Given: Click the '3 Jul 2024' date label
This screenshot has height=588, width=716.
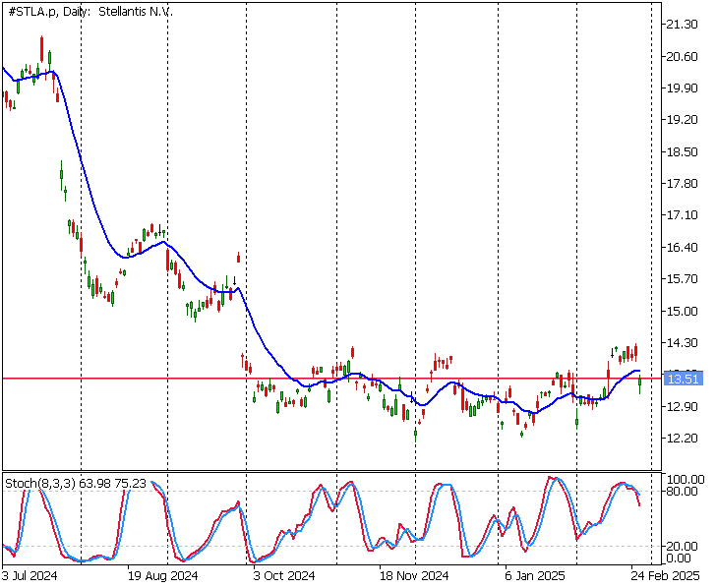Looking at the screenshot, I should pos(30,576).
